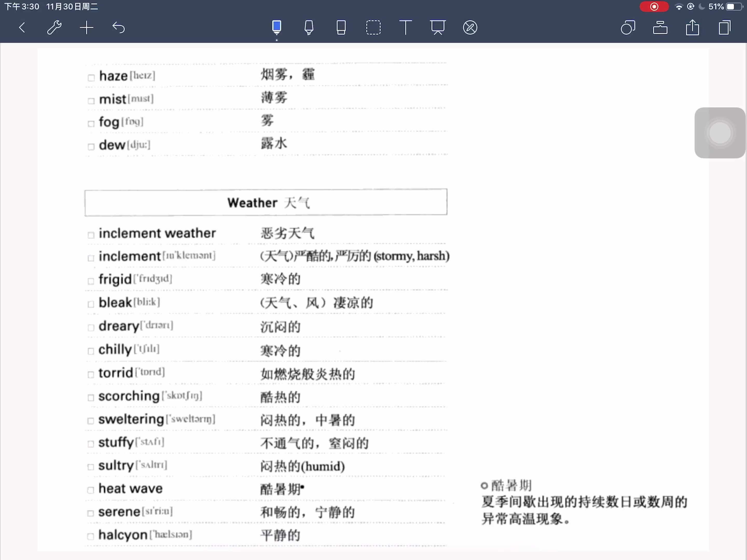Viewport: 747px width, 560px height.
Task: Tap the plus add icon
Action: [86, 28]
